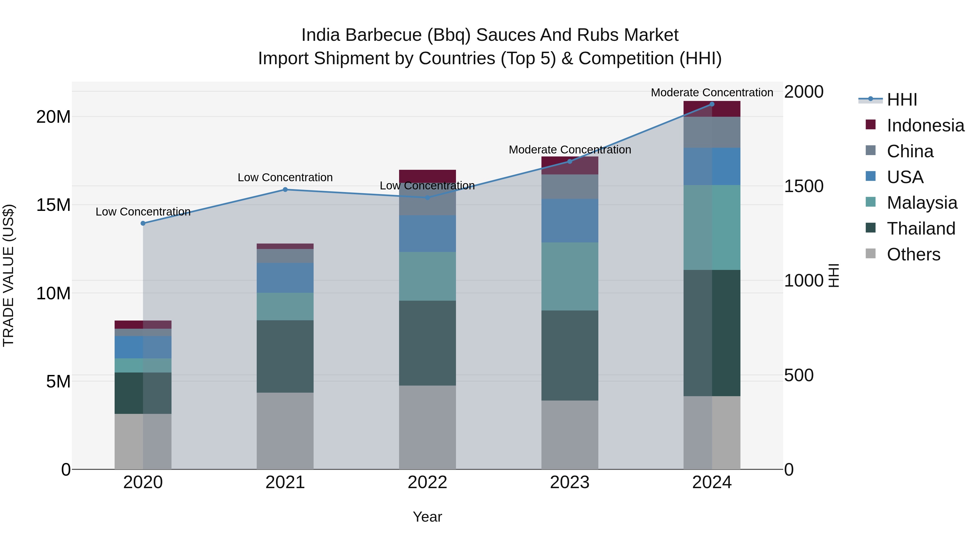Click the 2023 x-axis label

tap(569, 482)
